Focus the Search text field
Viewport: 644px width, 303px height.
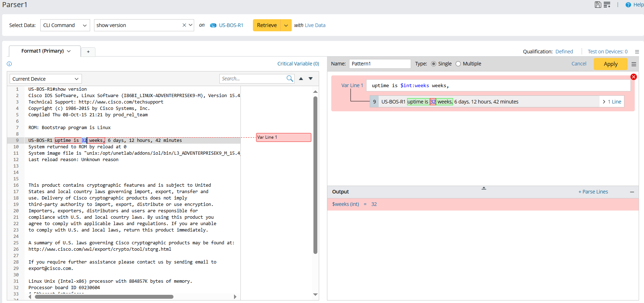pyautogui.click(x=253, y=79)
